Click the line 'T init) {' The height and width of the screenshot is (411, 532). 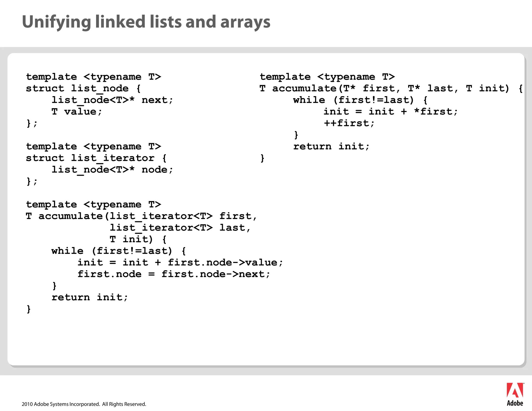(x=138, y=239)
